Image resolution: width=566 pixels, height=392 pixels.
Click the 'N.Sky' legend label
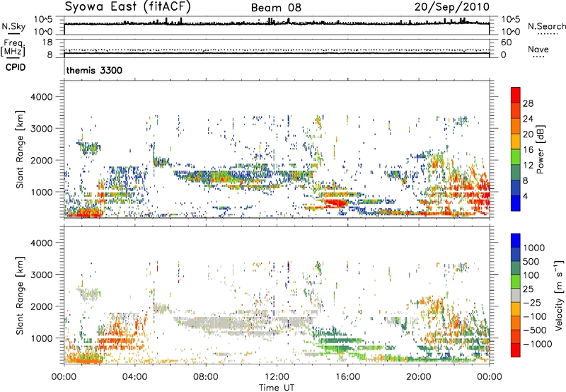click(13, 27)
